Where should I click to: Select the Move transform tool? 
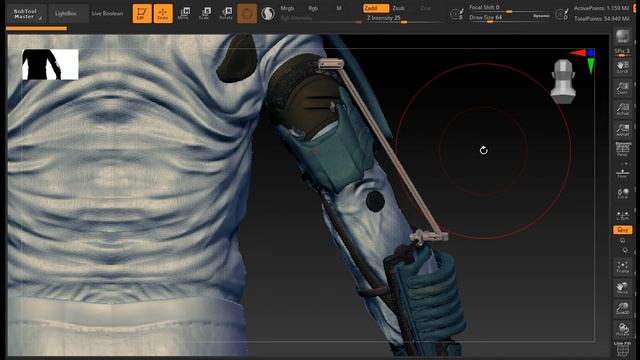(x=184, y=13)
